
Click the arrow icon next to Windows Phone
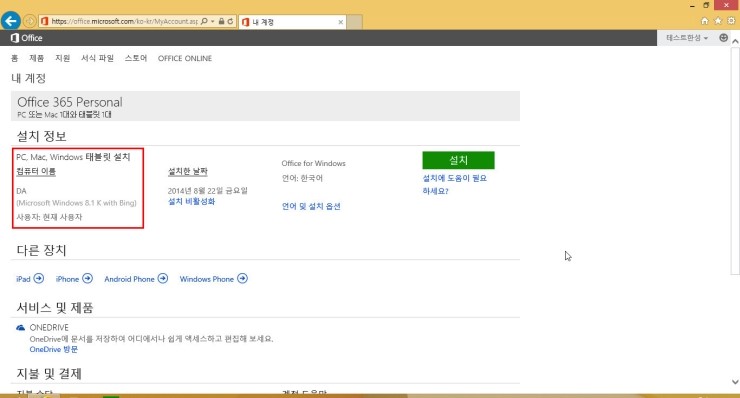tap(242, 279)
